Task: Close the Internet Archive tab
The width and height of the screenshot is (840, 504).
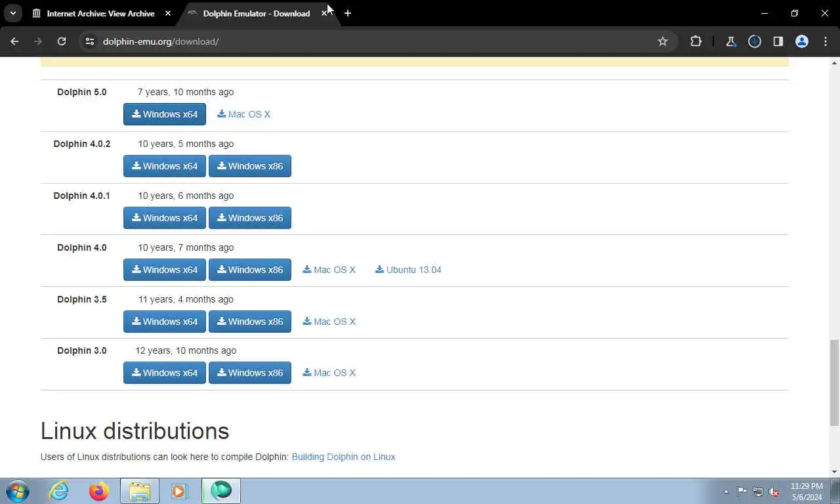Action: pyautogui.click(x=168, y=13)
